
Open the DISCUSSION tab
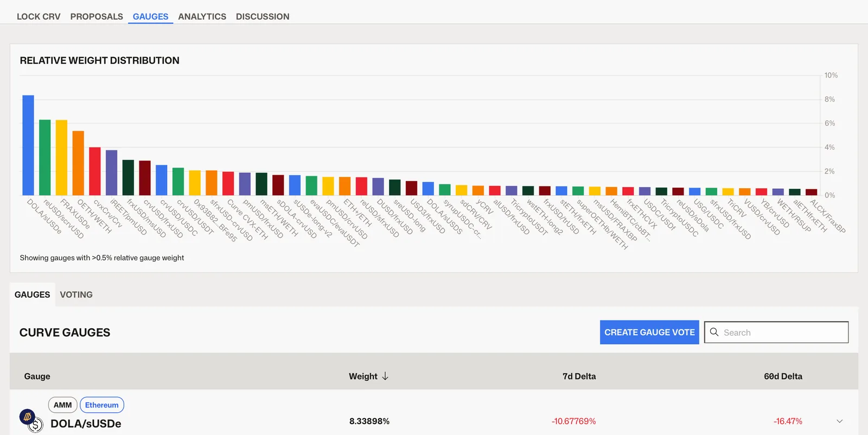coord(263,16)
